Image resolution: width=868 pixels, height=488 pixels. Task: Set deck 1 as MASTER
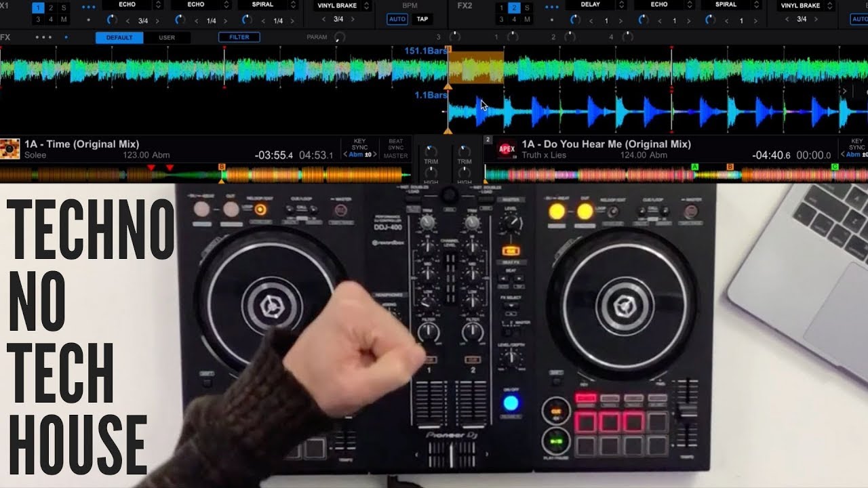click(395, 156)
